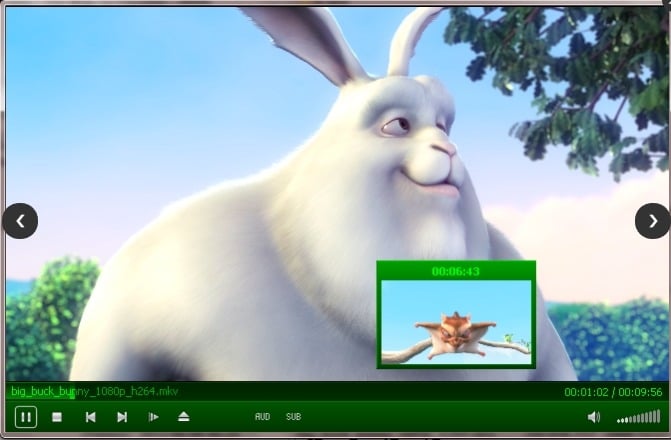Skip to next track
This screenshot has width=671, height=440.
(x=122, y=417)
